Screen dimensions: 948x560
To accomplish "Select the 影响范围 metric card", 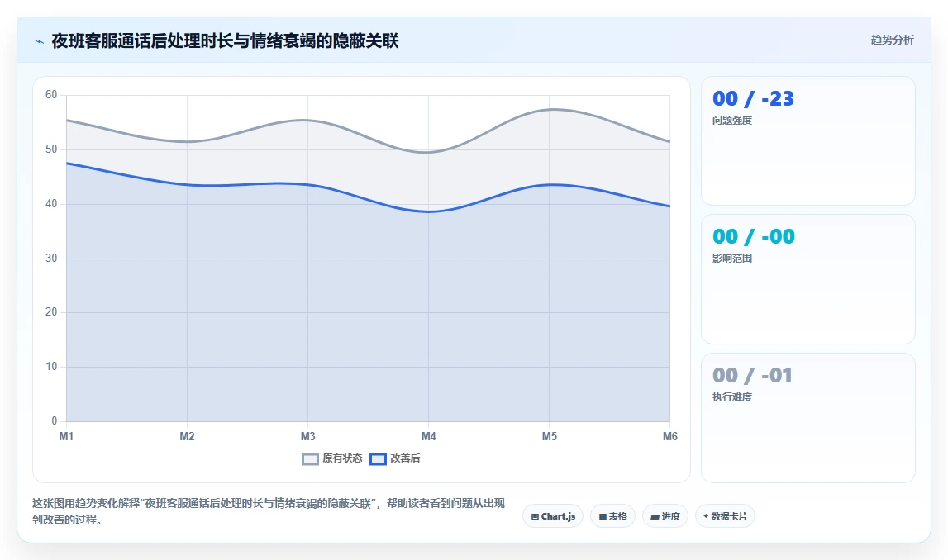I will click(x=807, y=279).
